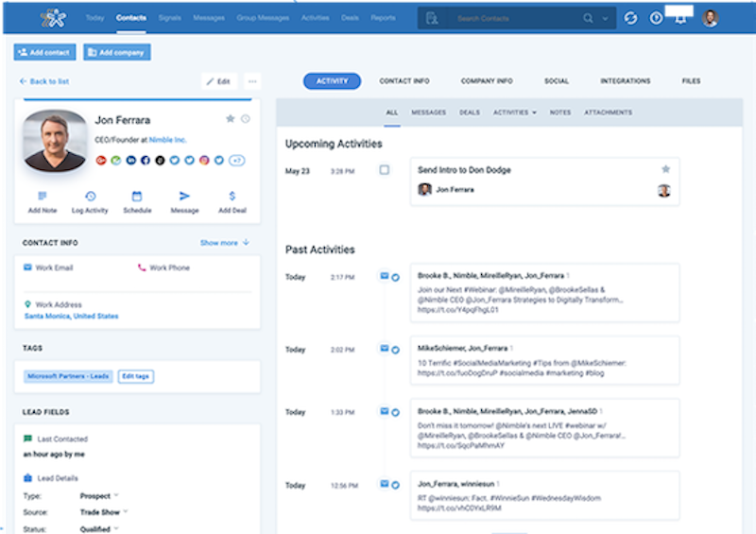Click mail icon on 2:17 PM activity
This screenshot has width=756, height=534.
coord(385,276)
